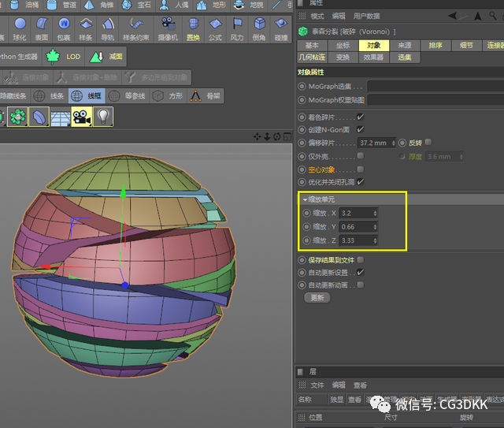
Task: Click the back arrow in Attributes panel
Action: pos(453,16)
